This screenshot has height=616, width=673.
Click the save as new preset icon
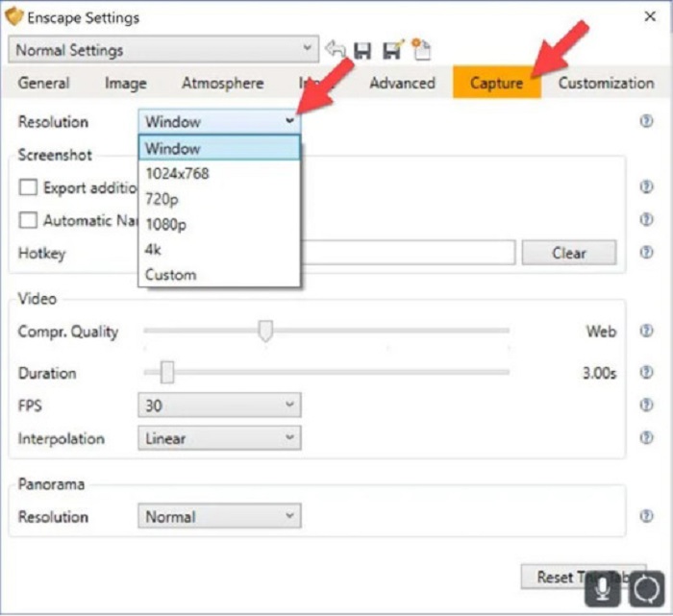(392, 50)
